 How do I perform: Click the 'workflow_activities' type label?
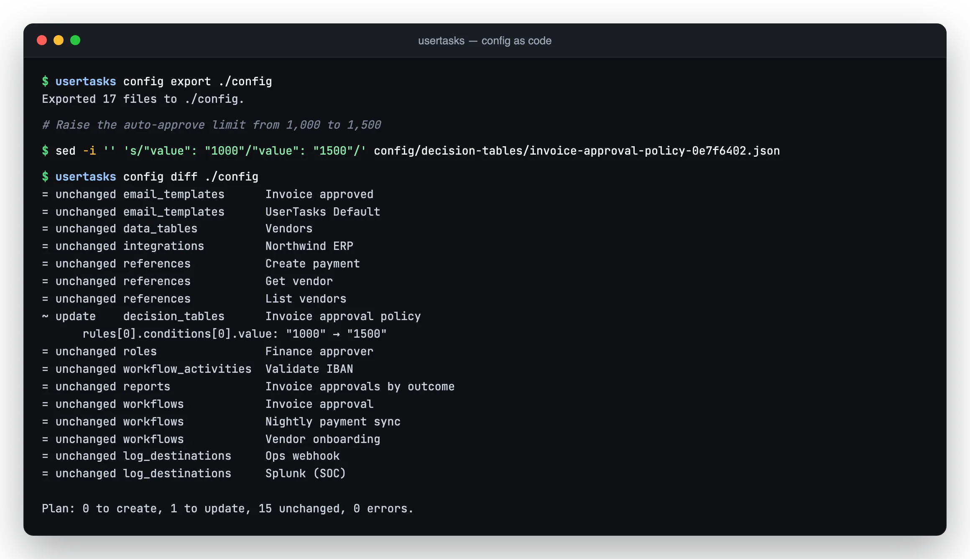coord(187,369)
